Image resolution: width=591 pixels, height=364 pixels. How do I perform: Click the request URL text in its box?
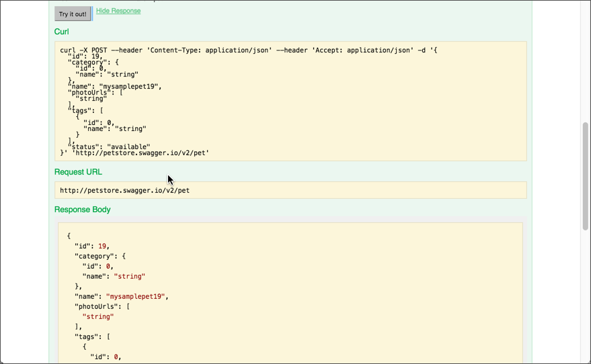[x=124, y=191]
